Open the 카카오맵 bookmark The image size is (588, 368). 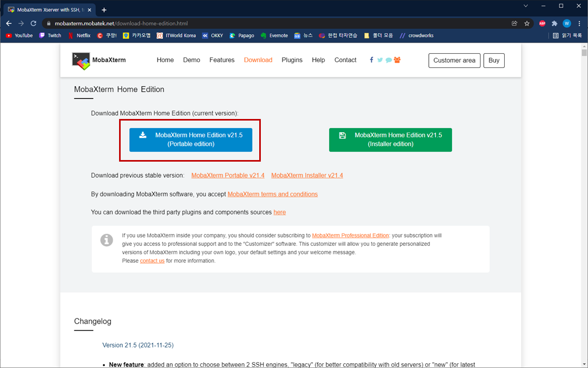(x=137, y=36)
